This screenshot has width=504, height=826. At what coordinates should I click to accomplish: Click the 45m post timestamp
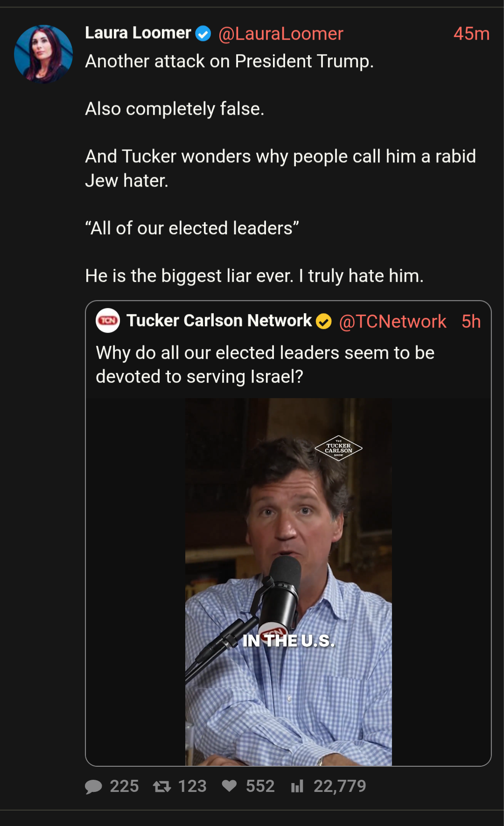coord(471,34)
